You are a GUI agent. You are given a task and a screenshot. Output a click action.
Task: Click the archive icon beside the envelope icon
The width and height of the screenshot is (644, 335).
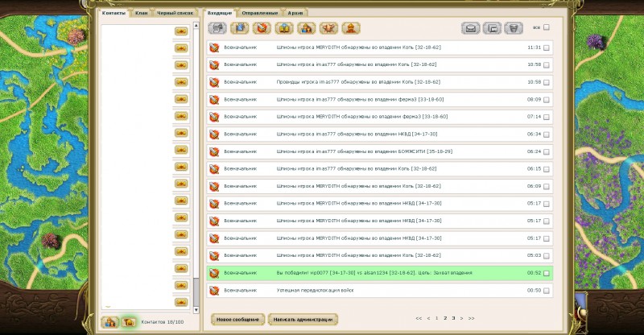tap(492, 28)
